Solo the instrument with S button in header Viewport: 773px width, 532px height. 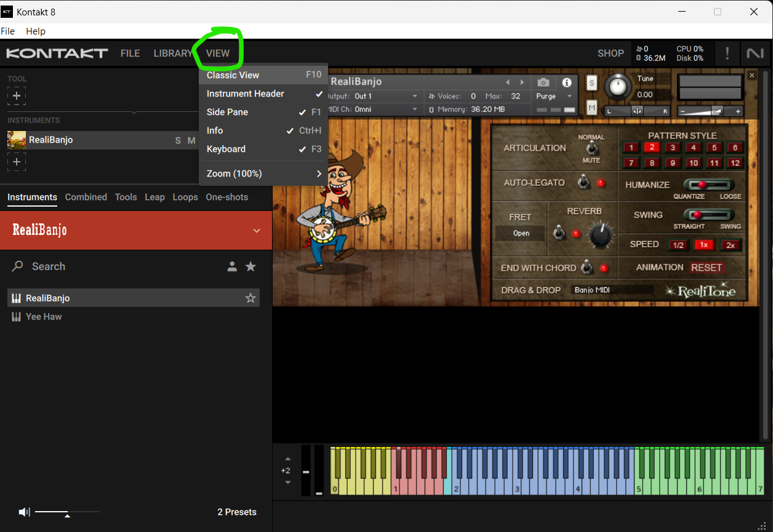(x=591, y=83)
